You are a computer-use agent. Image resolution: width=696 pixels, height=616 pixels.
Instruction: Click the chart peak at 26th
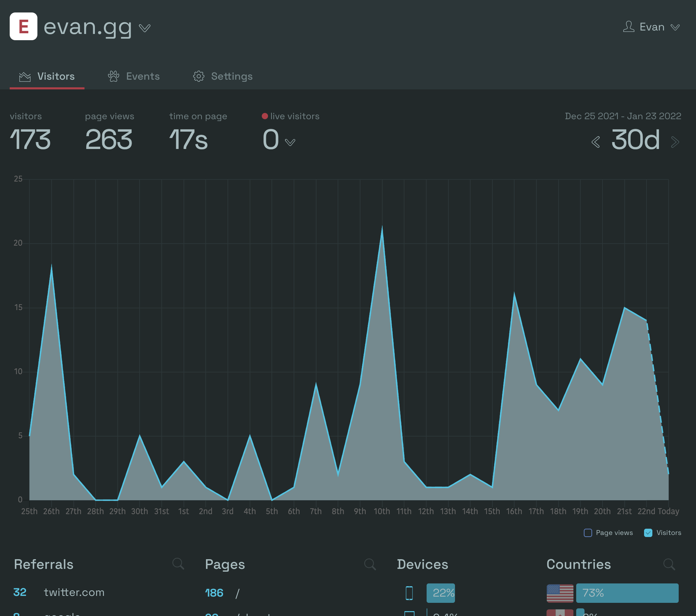point(52,269)
